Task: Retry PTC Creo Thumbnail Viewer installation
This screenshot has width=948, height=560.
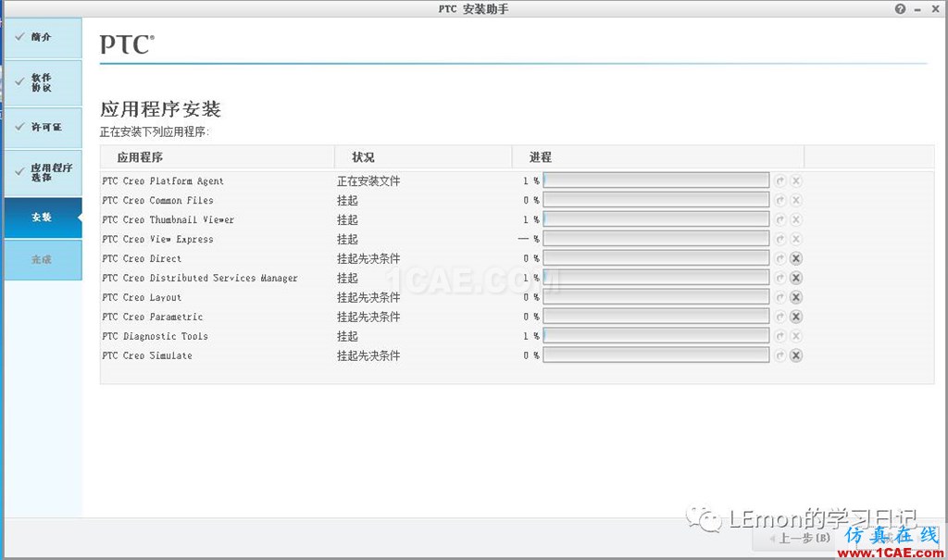Action: [780, 219]
